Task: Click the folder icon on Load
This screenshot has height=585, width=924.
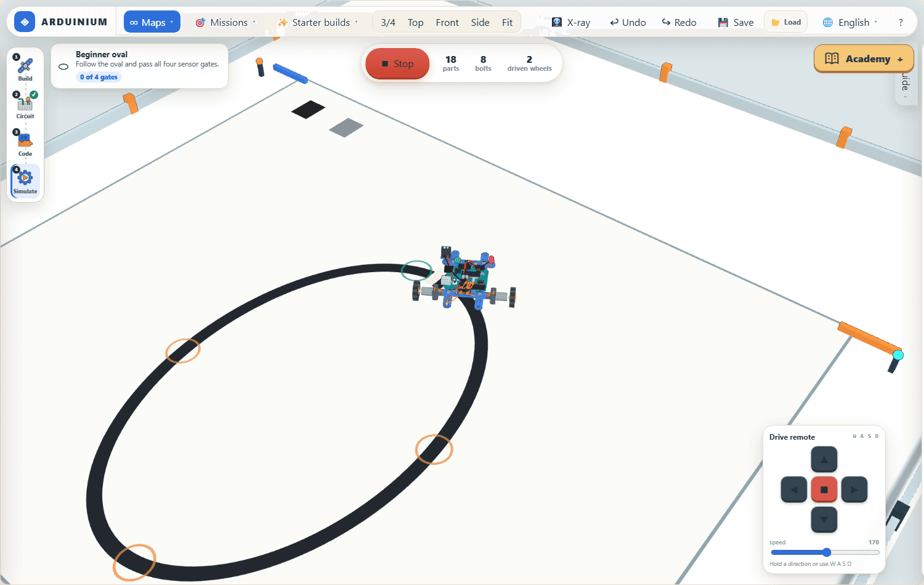Action: 776,22
